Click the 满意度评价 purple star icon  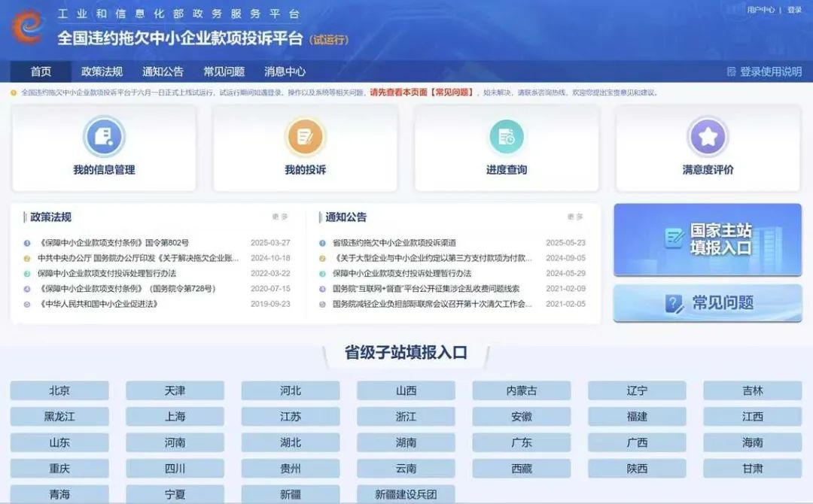pos(708,137)
